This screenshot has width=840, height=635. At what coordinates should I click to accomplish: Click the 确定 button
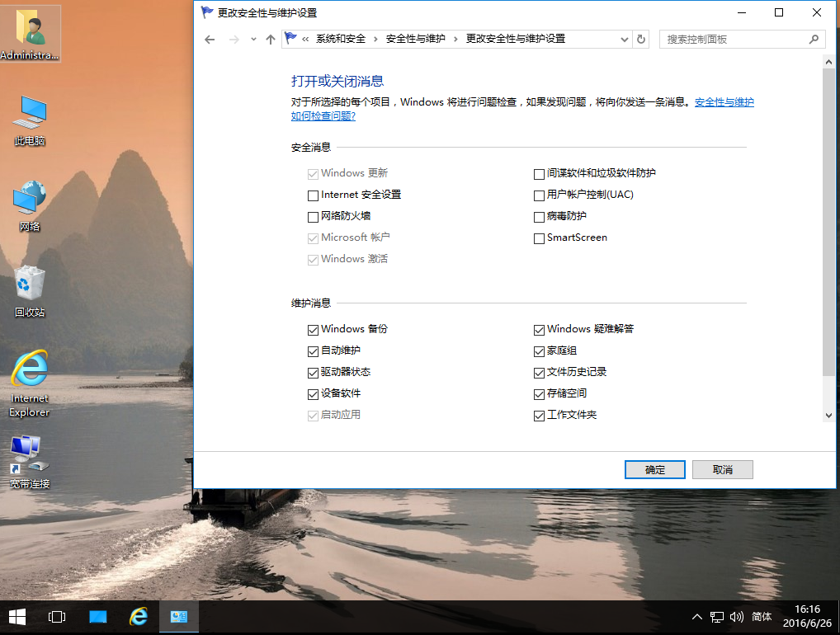(654, 469)
